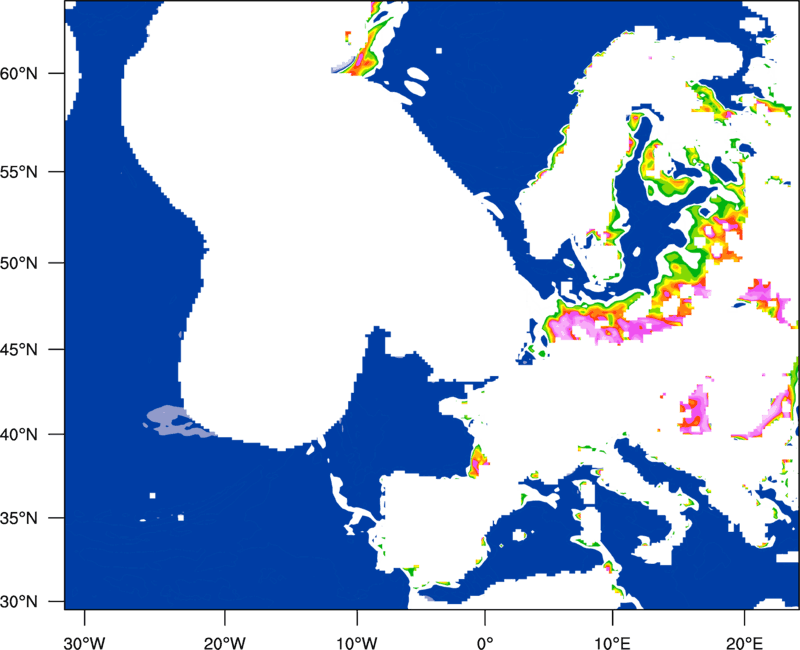Click the 45°N latitude label
This screenshot has width=800, height=650.
pyautogui.click(x=19, y=349)
